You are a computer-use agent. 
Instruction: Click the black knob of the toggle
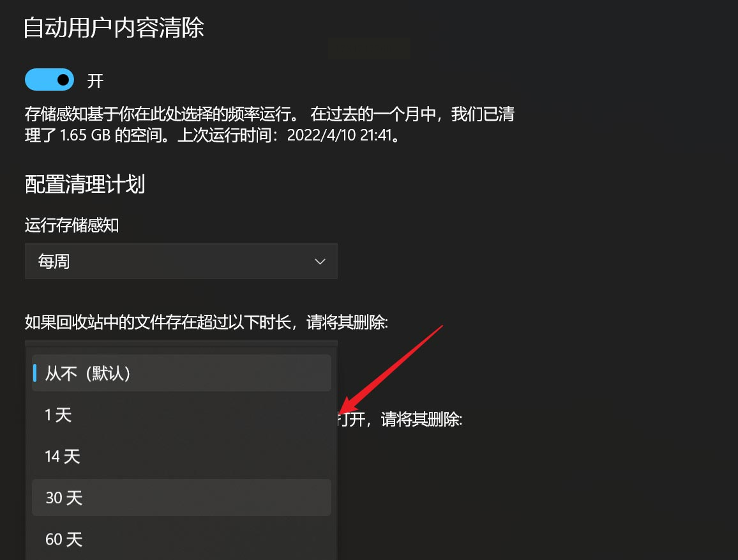tap(63, 80)
